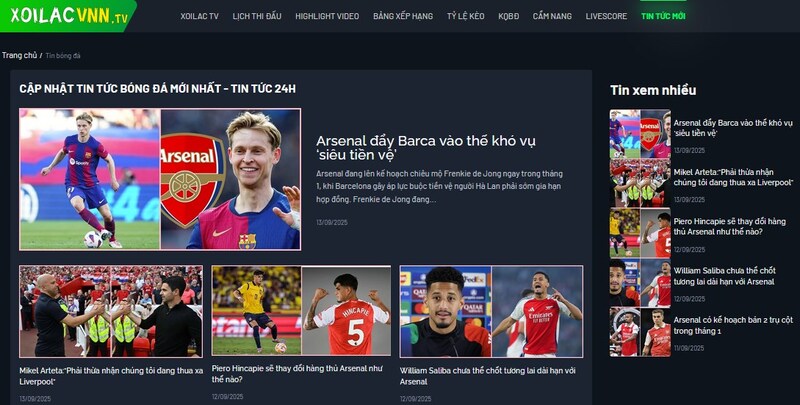Open the Mikel Arteta article thumbnail
The height and width of the screenshot is (405, 800).
pyautogui.click(x=111, y=311)
